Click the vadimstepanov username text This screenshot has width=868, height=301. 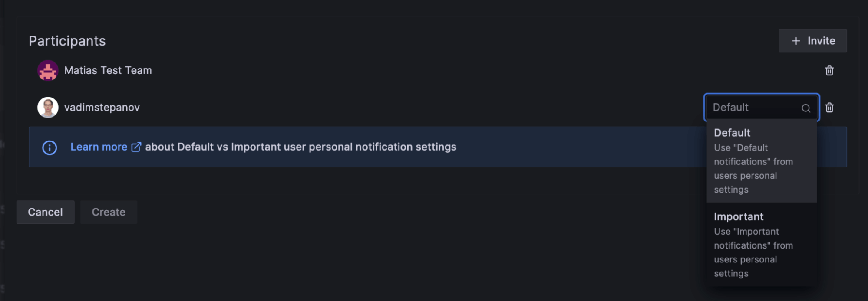tap(102, 108)
